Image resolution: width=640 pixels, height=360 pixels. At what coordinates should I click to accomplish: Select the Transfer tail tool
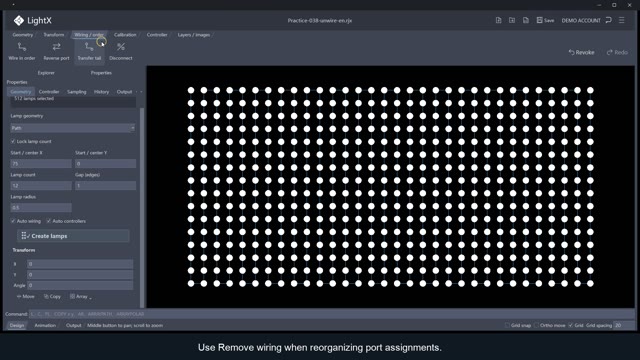[x=89, y=51]
